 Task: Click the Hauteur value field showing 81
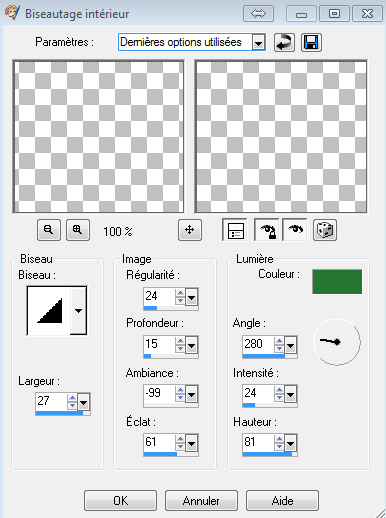pos(259,443)
